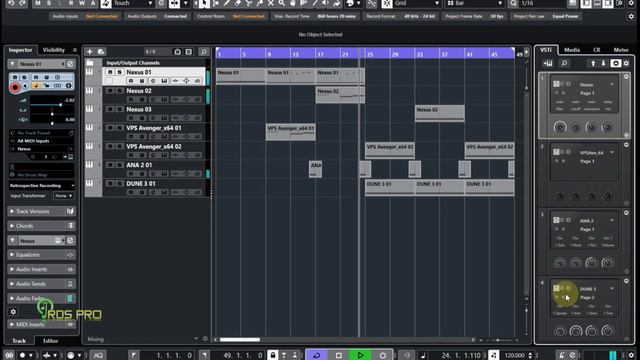
Task: Open the status line setup gear
Action: click(631, 16)
